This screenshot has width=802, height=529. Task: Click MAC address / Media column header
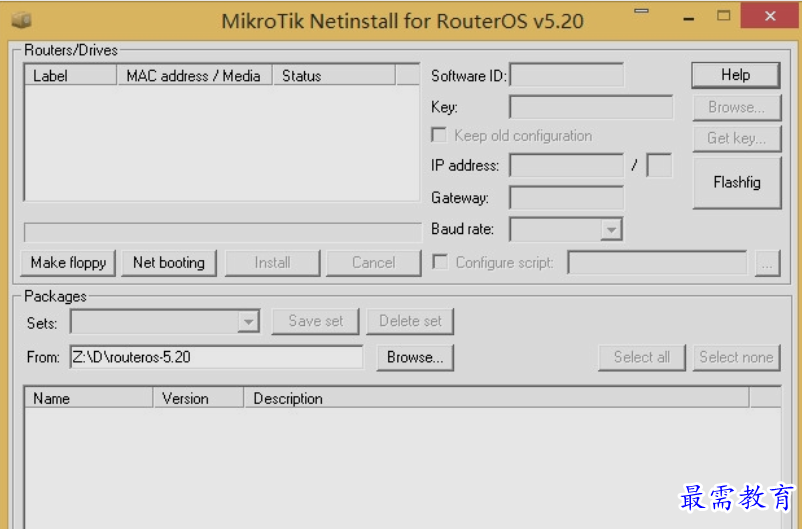tap(194, 76)
